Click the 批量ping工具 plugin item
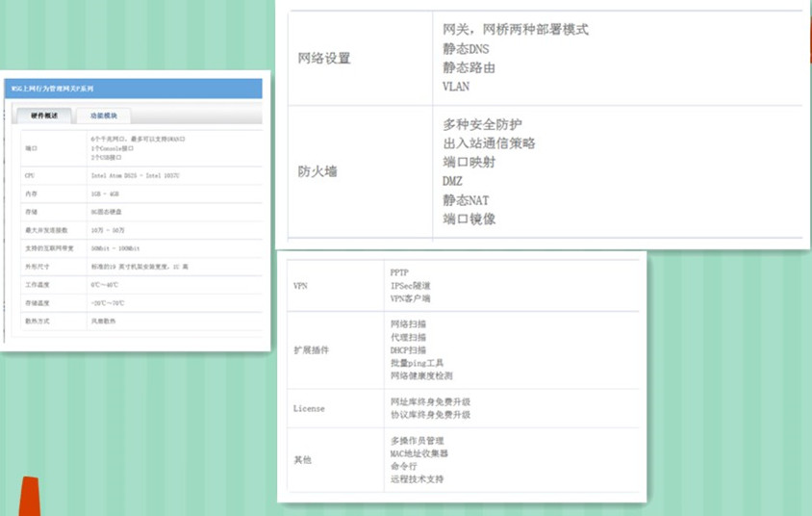The image size is (812, 516). coord(415,363)
